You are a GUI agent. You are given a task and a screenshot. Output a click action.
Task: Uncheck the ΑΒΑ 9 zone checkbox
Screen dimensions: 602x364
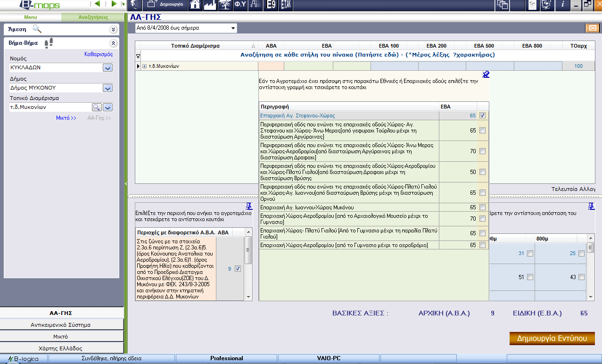[x=238, y=269]
